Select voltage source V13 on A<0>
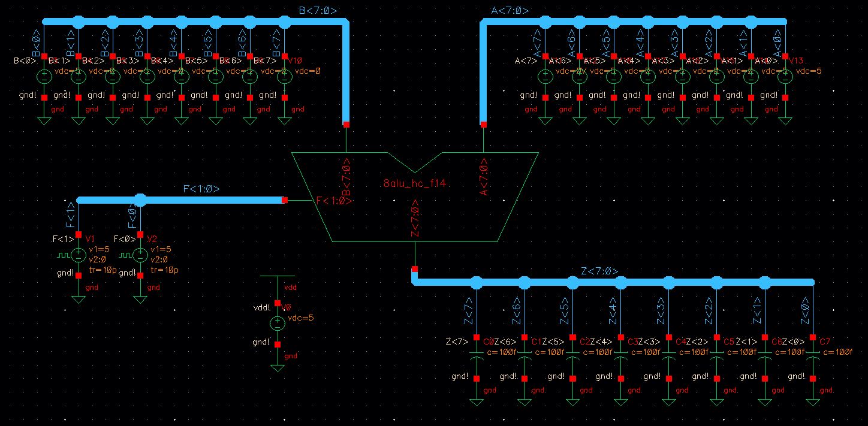The width and height of the screenshot is (868, 426). point(784,76)
